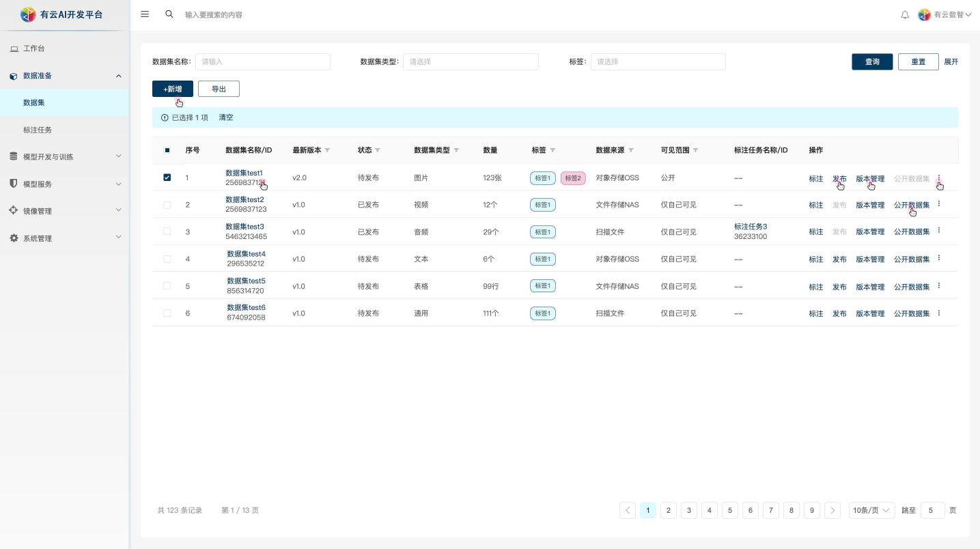Image resolution: width=980 pixels, height=549 pixels.
Task: Open the notification bell
Action: (905, 14)
